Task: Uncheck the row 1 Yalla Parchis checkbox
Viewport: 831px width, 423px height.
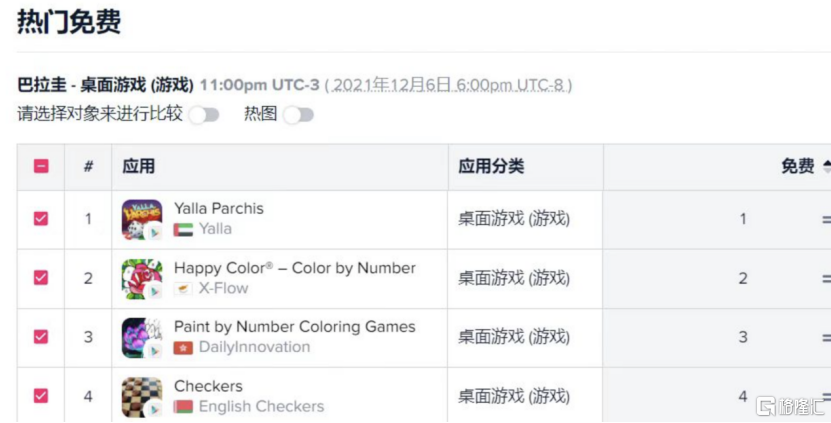Action: click(41, 219)
